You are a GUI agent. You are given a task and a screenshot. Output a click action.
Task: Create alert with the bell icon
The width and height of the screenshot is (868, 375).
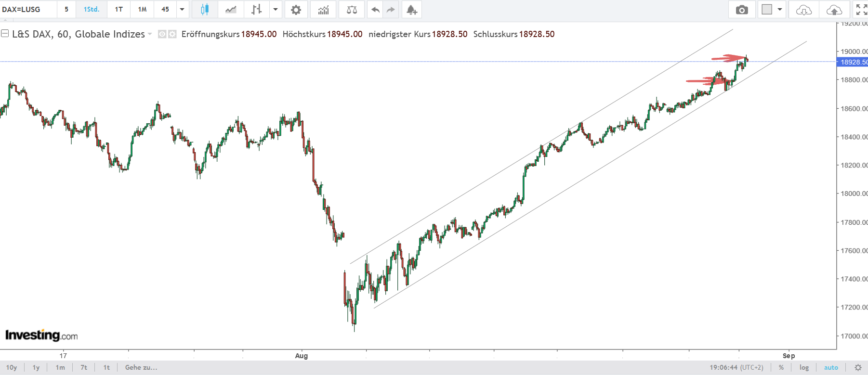click(x=411, y=9)
